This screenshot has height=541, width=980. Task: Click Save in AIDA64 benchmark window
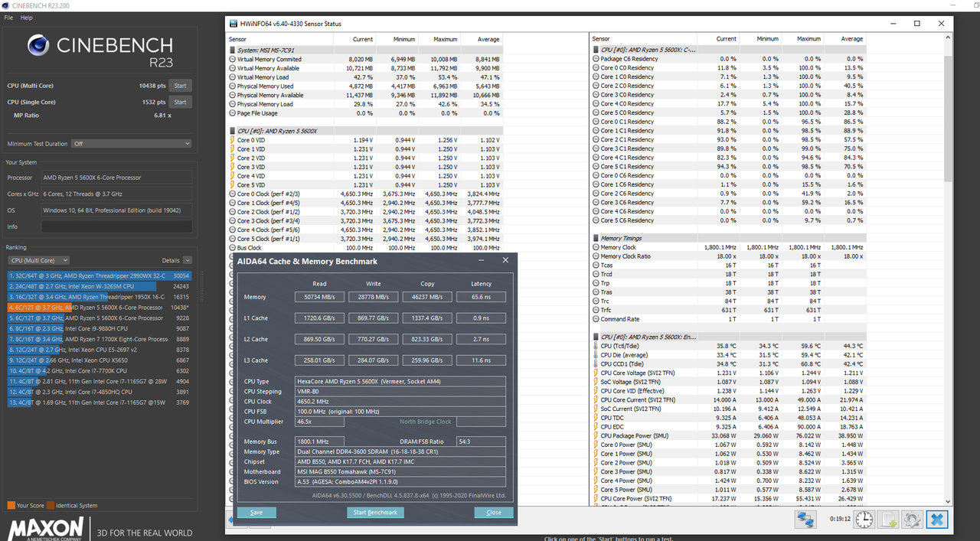(256, 513)
